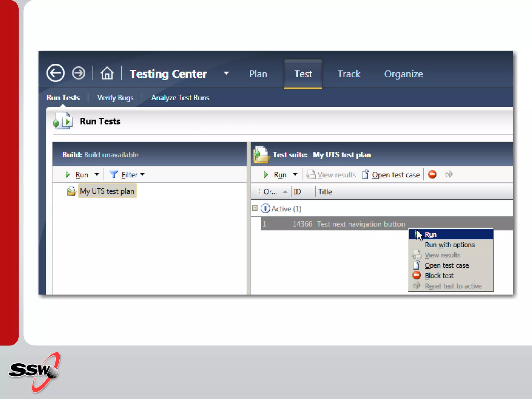Switch to the Organize tab

pyautogui.click(x=403, y=74)
